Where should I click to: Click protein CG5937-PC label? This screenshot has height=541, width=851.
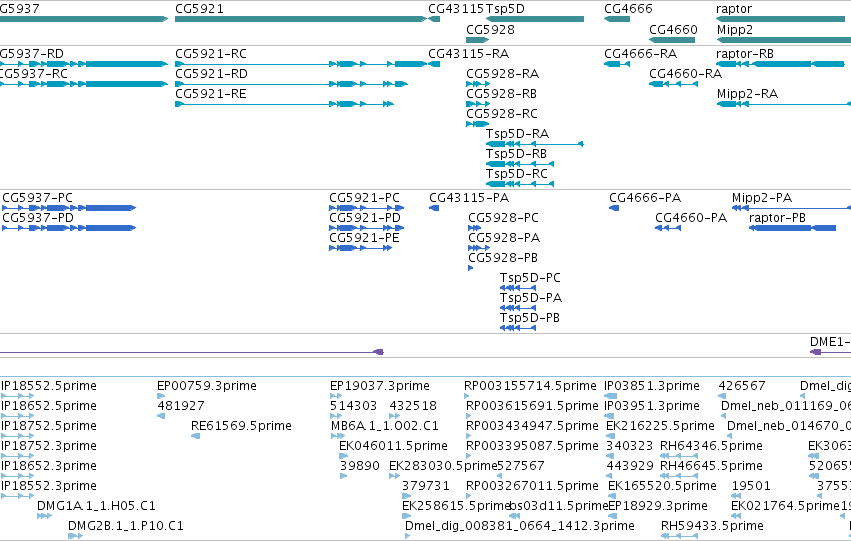coord(37,198)
